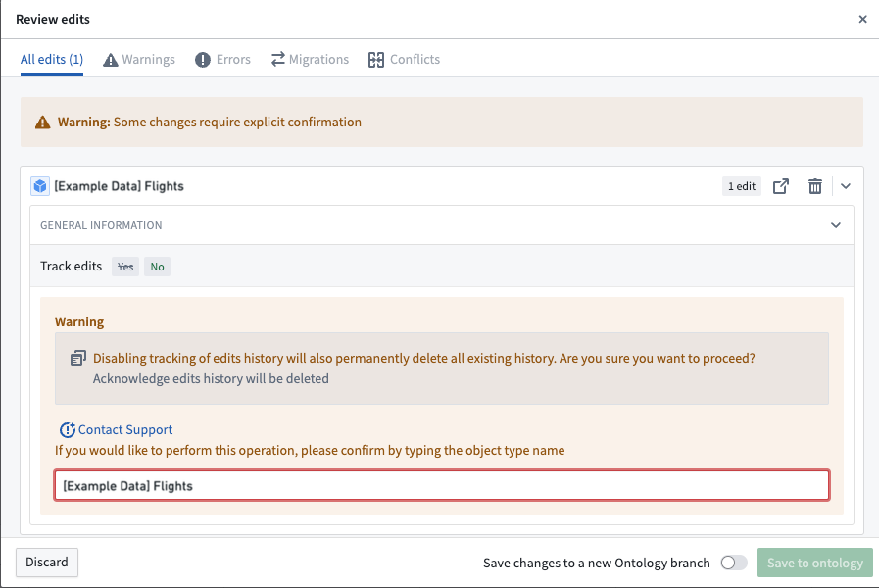Click the Disabling tracking of edits history message
Image resolution: width=879 pixels, height=588 pixels.
coord(423,358)
